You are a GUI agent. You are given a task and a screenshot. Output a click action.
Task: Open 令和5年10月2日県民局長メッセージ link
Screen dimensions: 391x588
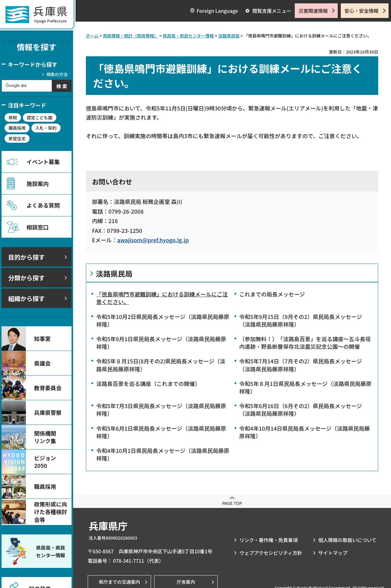pyautogui.click(x=163, y=321)
